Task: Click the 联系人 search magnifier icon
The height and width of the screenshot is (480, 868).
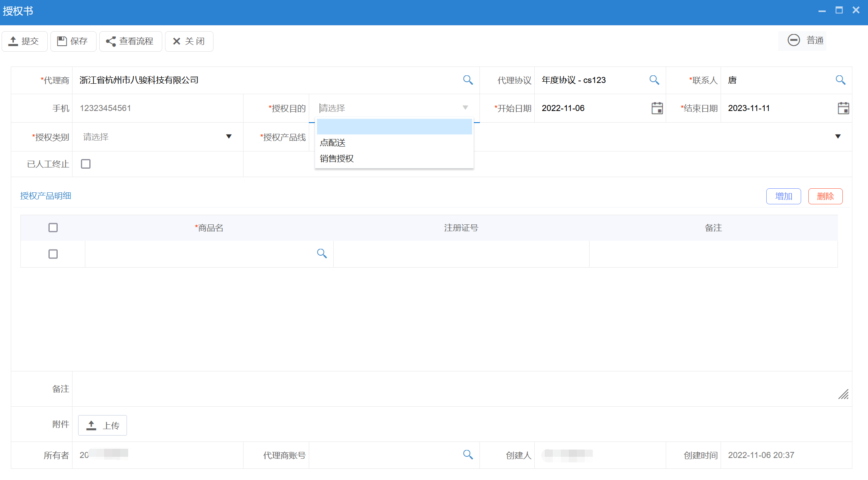Action: [x=840, y=80]
